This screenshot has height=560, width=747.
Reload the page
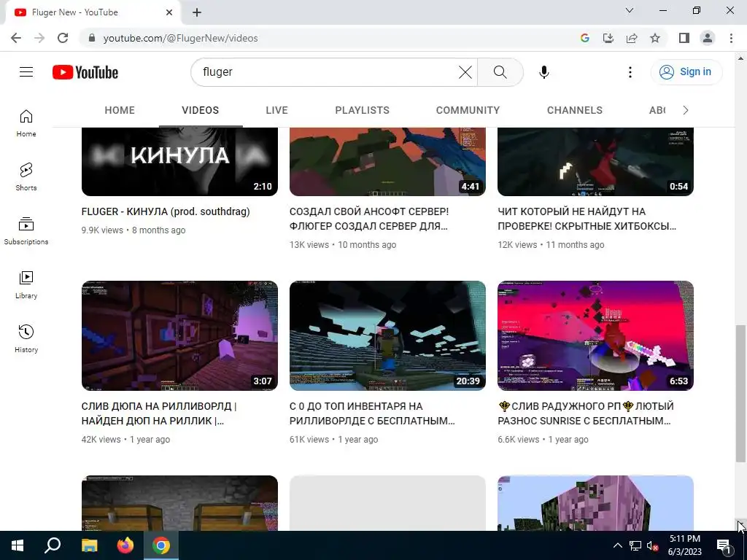point(63,38)
